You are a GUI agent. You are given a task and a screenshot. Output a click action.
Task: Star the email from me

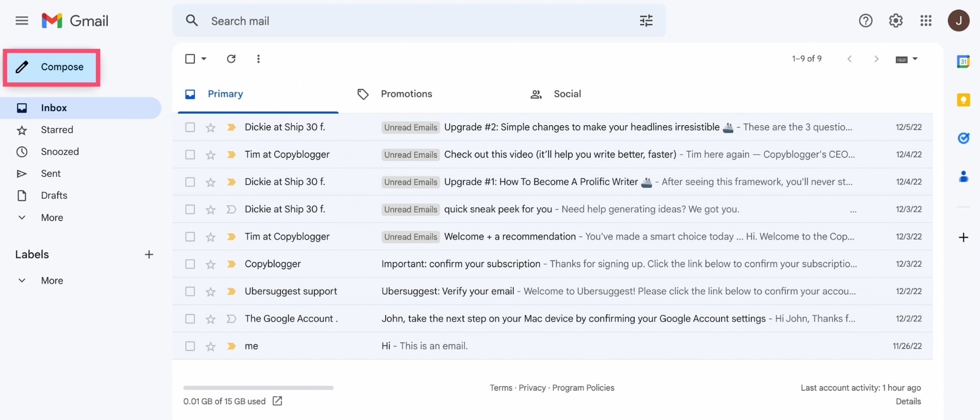(210, 347)
